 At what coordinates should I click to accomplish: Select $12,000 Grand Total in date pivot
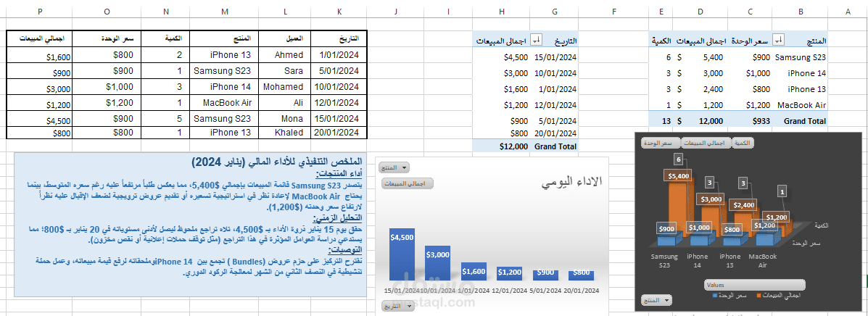[x=501, y=146]
